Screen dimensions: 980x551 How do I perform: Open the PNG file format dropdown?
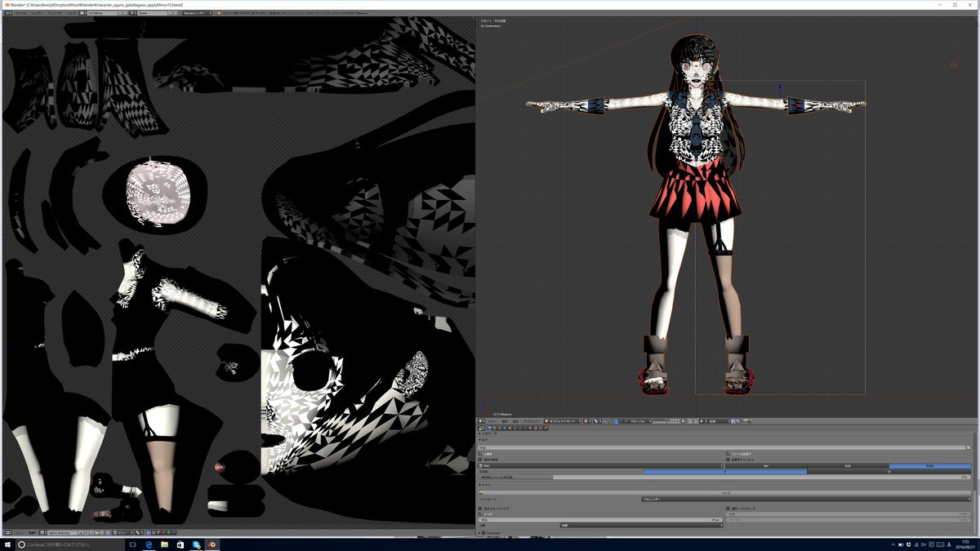pos(601,465)
